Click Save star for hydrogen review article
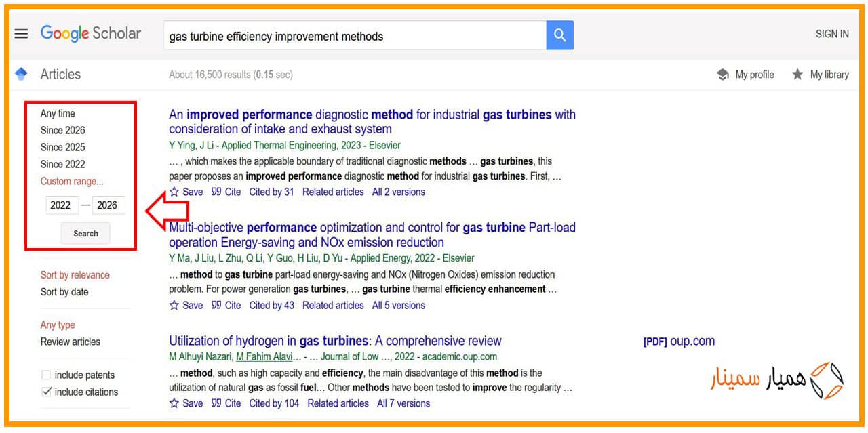 coord(174,403)
